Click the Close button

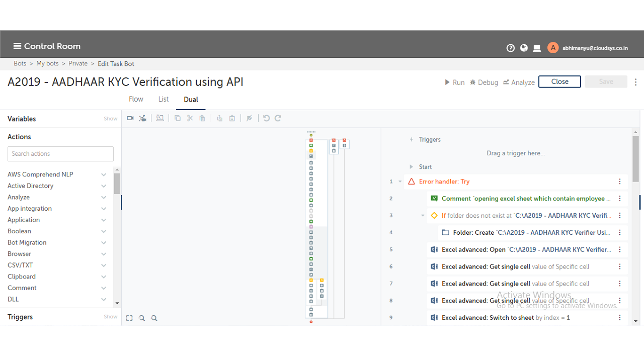tap(559, 81)
